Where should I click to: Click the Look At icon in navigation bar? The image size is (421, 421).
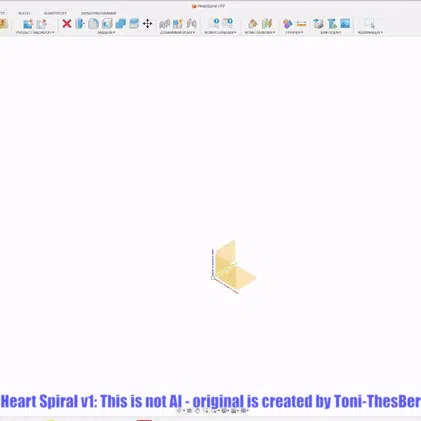click(x=189, y=411)
